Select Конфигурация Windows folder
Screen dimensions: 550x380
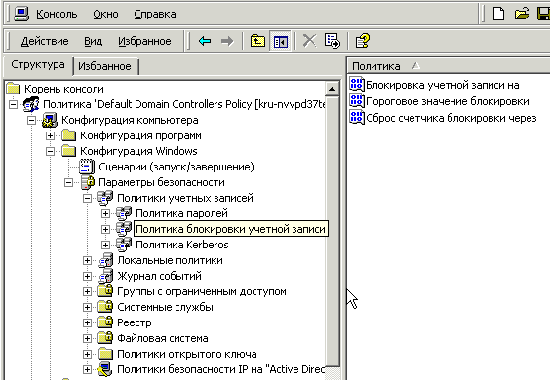[x=139, y=151]
